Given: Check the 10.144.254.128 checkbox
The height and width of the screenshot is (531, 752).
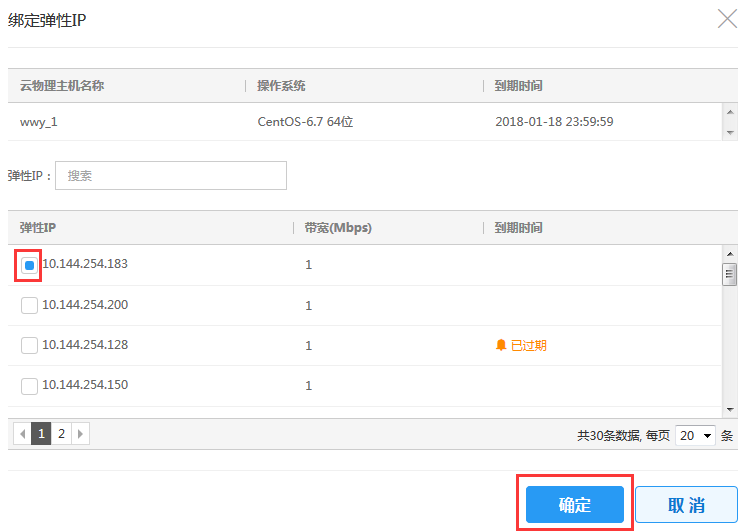Looking at the screenshot, I should click(29, 345).
